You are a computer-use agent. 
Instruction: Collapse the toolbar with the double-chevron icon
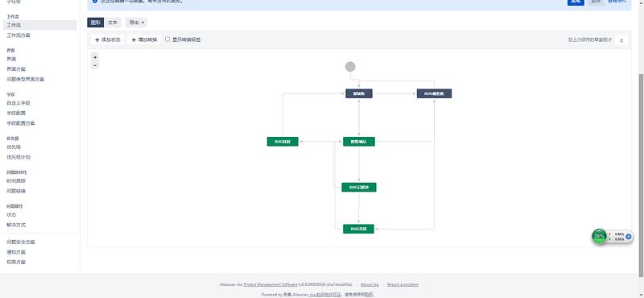tap(621, 40)
